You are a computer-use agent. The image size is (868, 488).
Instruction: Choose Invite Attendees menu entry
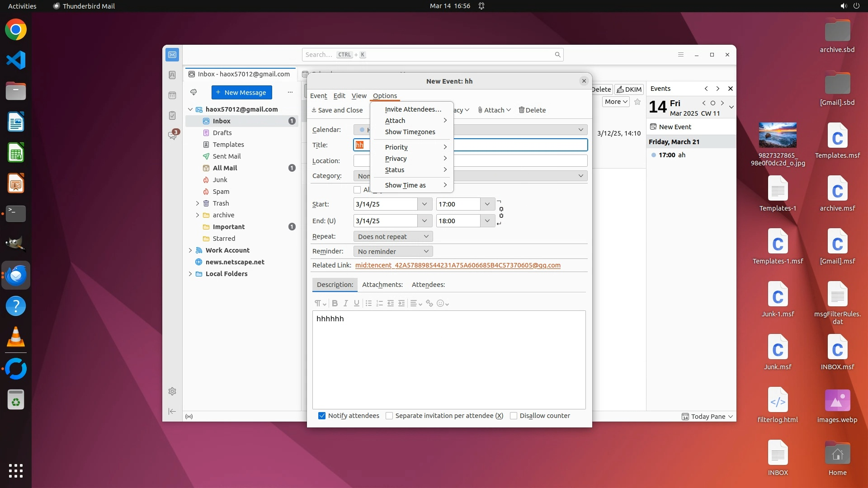tap(413, 109)
